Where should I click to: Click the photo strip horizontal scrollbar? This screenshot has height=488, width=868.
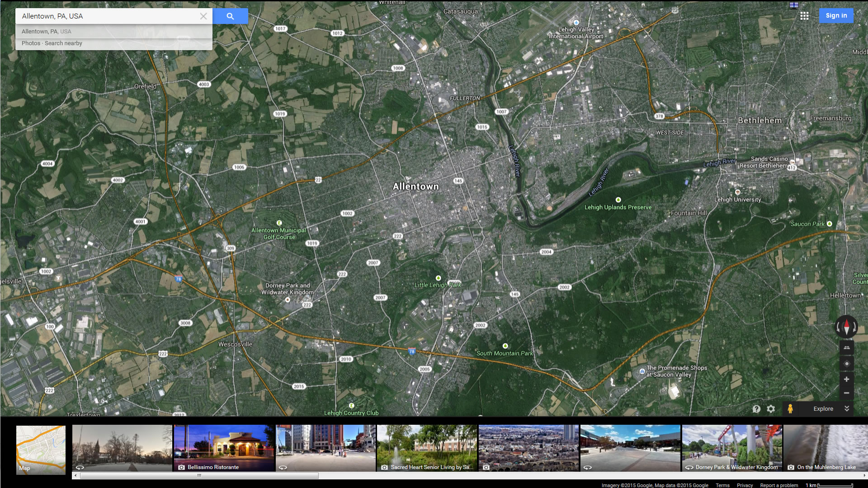[199, 475]
